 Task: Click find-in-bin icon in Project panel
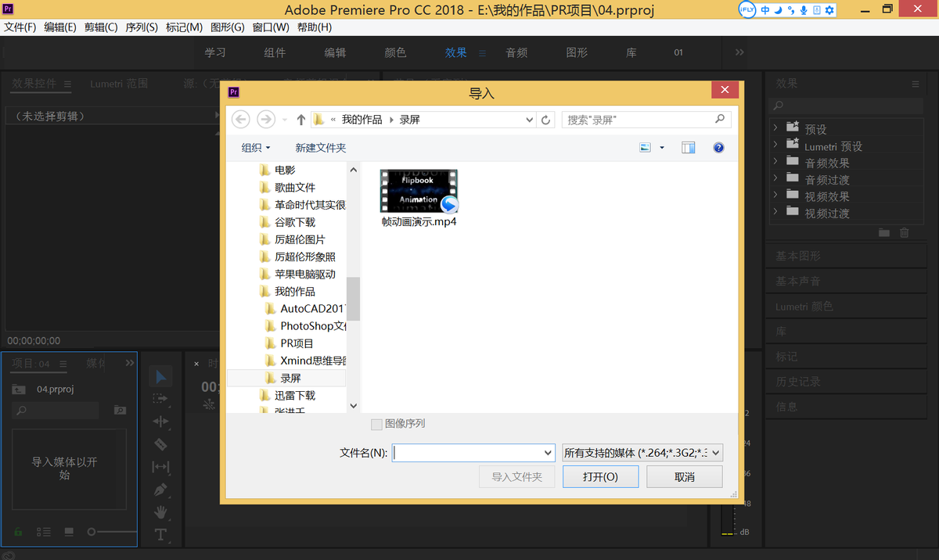[119, 410]
